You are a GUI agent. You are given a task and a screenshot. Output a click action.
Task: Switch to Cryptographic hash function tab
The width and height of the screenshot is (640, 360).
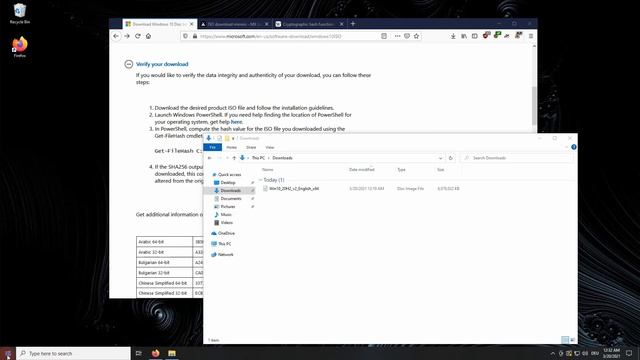click(x=310, y=24)
